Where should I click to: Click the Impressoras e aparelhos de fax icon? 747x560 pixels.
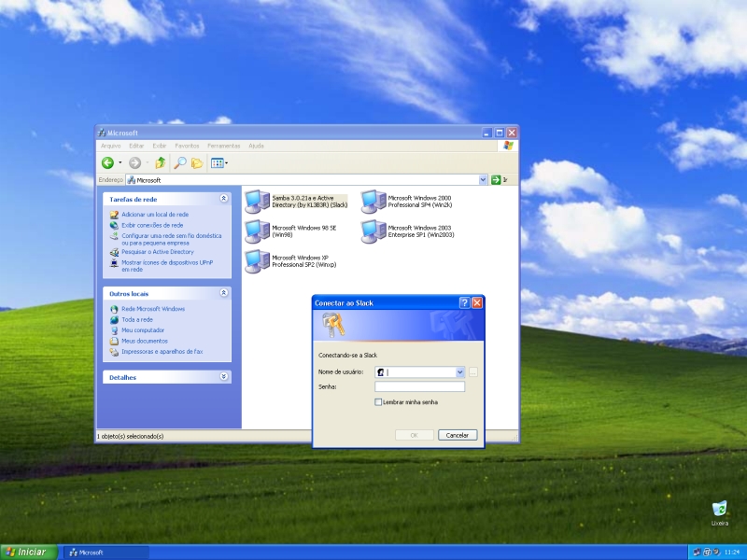click(x=114, y=352)
